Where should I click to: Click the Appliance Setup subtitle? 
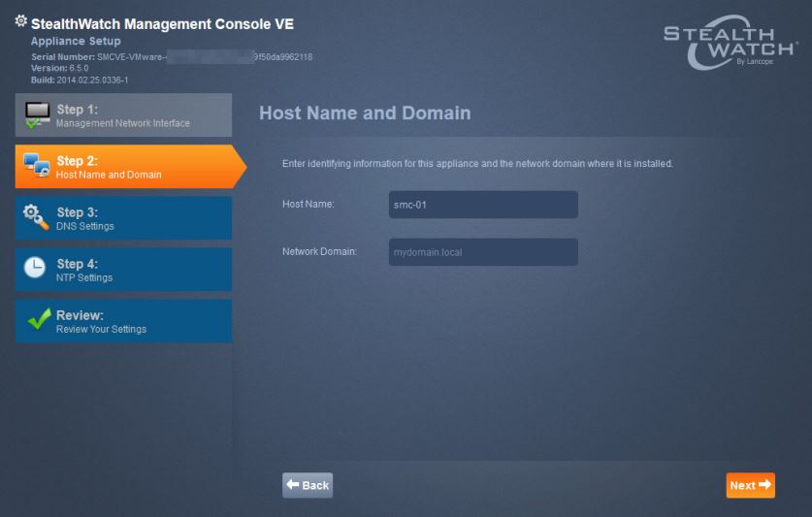76,41
